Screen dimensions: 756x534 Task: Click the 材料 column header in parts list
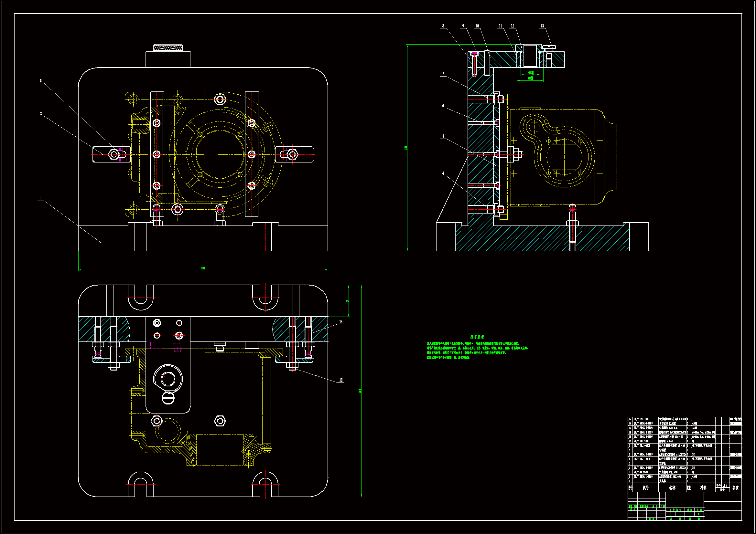703,487
